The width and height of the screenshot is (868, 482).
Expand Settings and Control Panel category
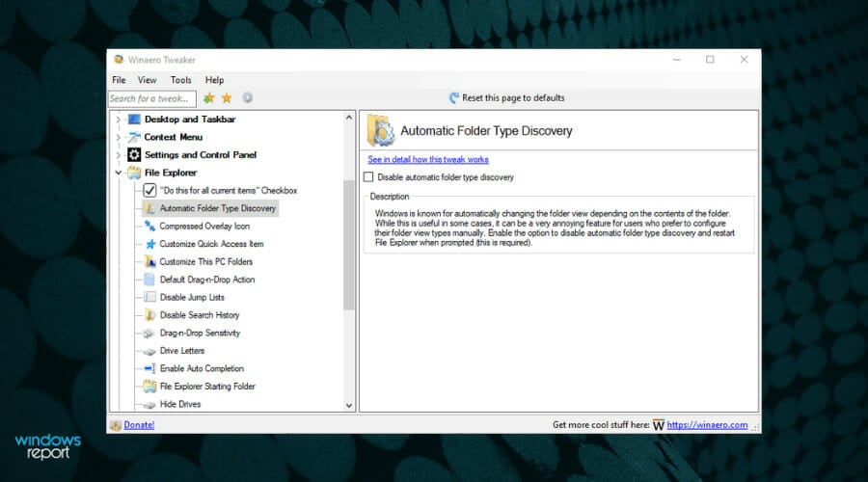pyautogui.click(x=118, y=155)
